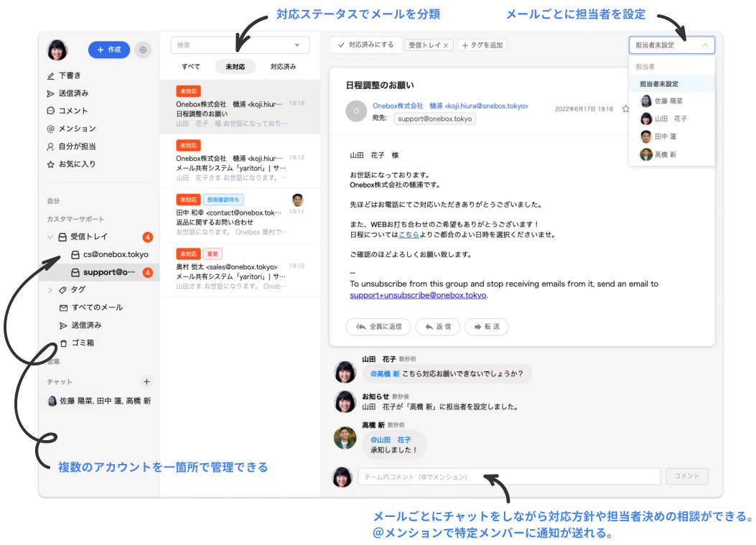756x545 pixels.
Task: Click the 全員に返信 reply-all button
Action: [x=378, y=327]
